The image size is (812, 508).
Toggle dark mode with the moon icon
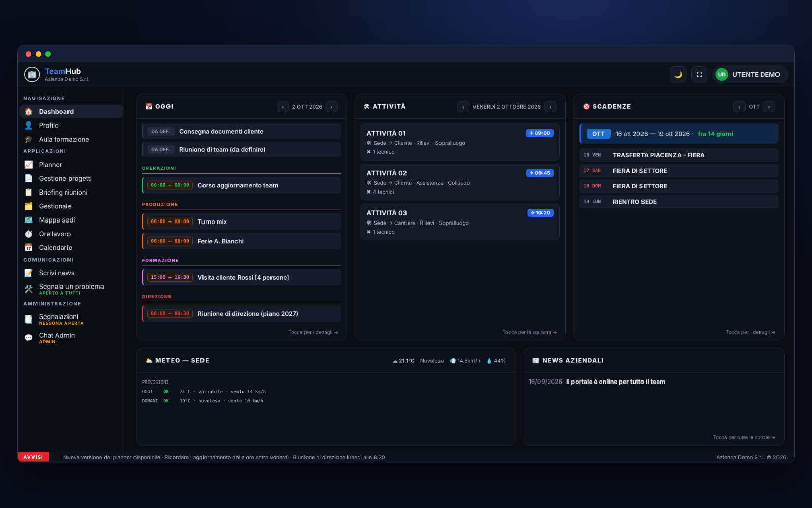point(678,74)
